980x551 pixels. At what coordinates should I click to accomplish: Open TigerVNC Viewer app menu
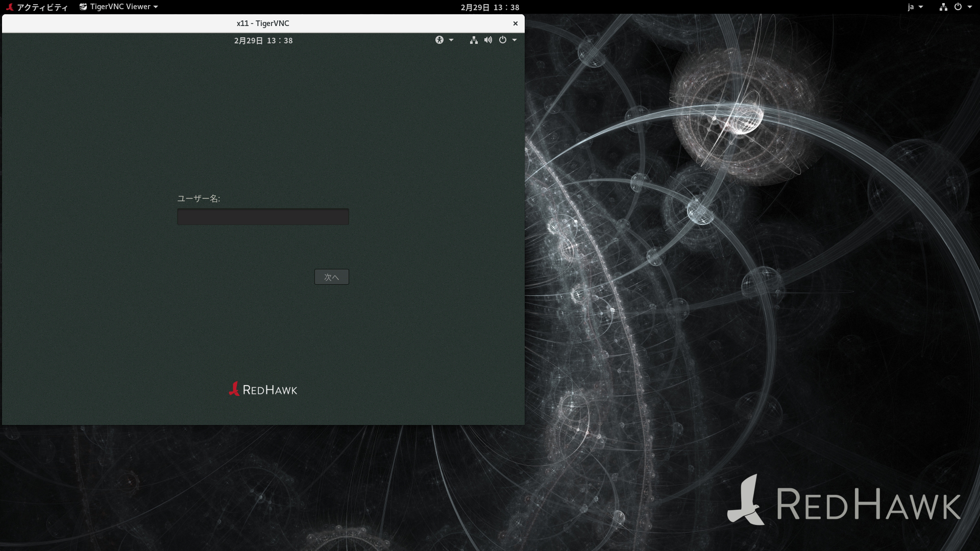pyautogui.click(x=118, y=7)
